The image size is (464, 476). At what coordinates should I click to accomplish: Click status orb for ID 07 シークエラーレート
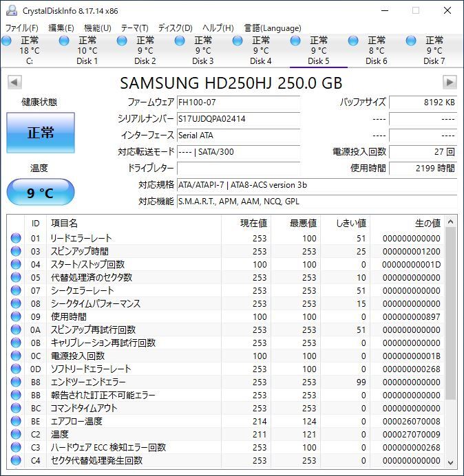(x=16, y=290)
